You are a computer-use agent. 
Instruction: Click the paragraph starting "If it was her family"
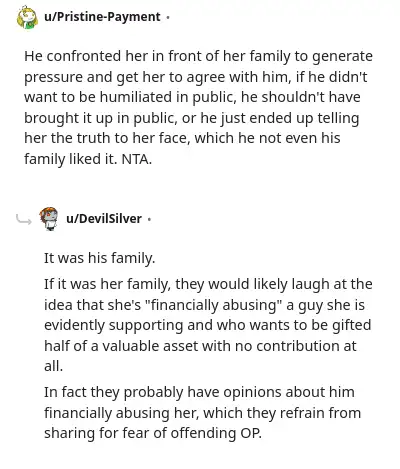point(208,325)
